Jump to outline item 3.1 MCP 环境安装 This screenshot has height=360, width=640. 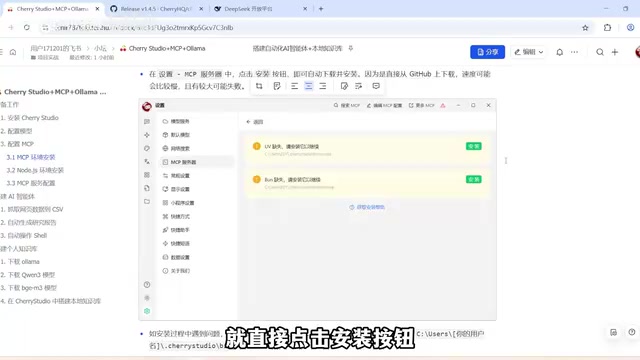(31, 157)
